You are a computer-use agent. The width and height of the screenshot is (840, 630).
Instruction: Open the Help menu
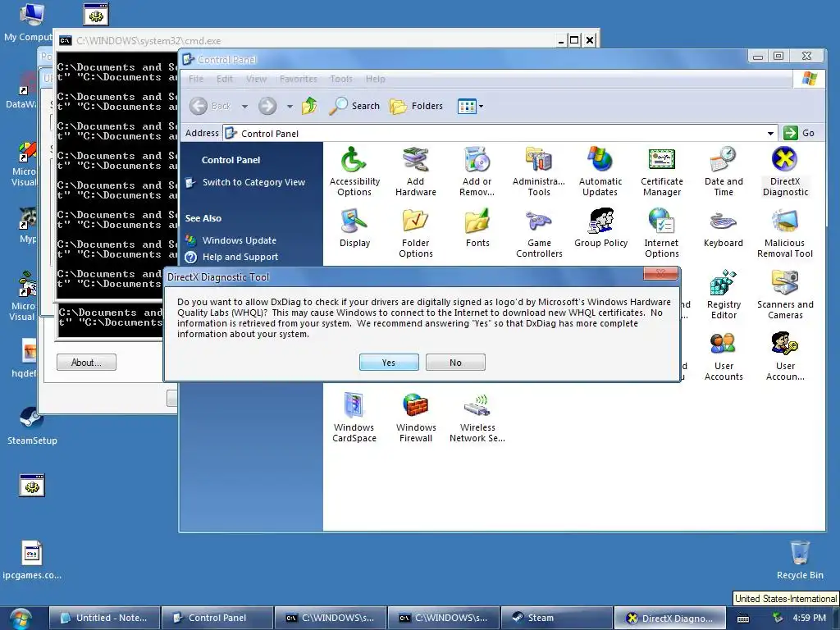[376, 79]
